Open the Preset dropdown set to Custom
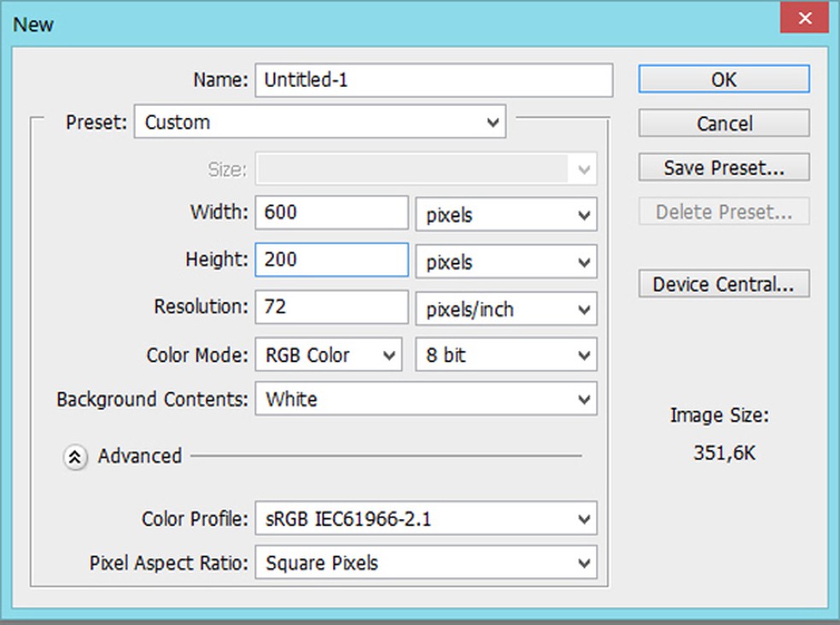The height and width of the screenshot is (625, 840). (x=320, y=122)
